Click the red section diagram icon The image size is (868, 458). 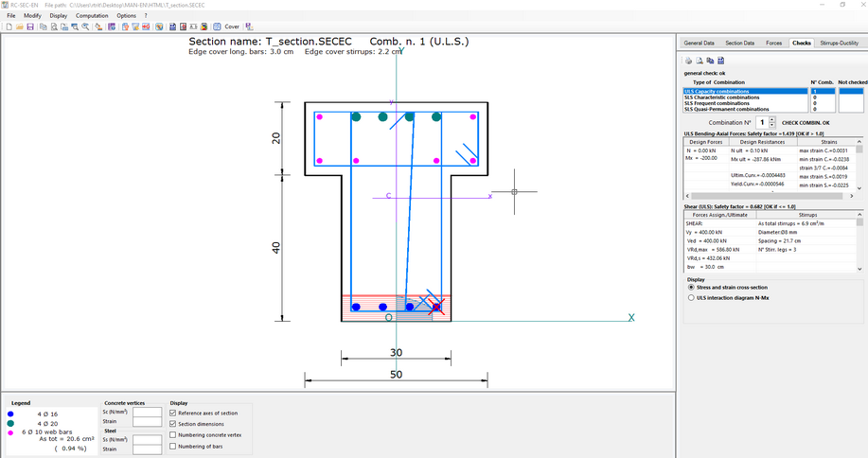[x=183, y=26]
